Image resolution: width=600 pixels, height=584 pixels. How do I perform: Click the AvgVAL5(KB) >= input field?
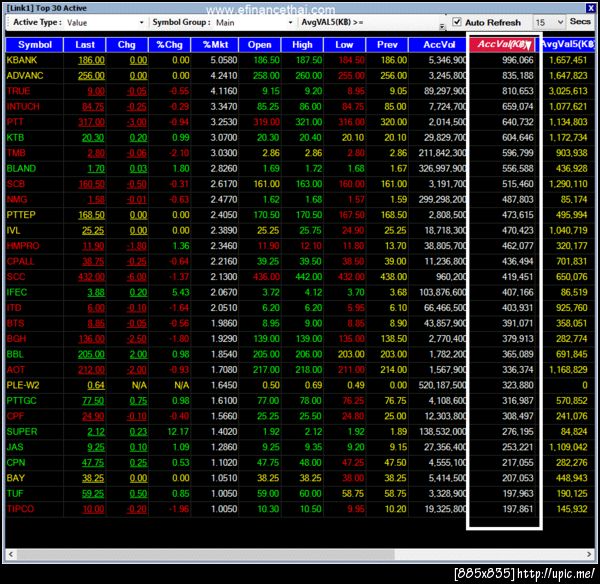tap(402, 23)
